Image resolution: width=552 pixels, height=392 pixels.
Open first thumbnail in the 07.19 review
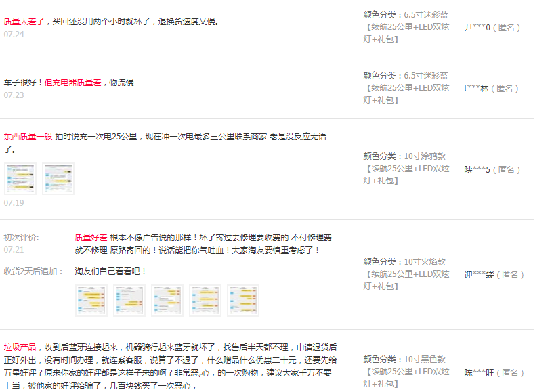[x=20, y=179]
